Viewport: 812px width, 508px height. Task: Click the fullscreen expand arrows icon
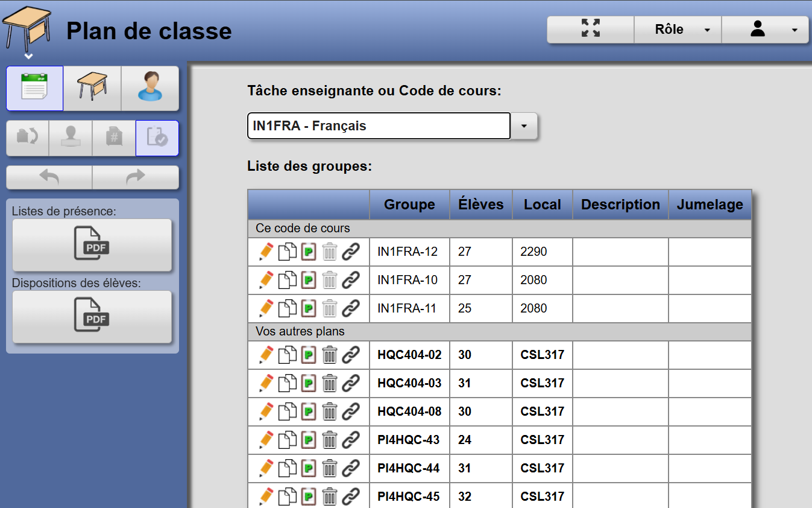coord(590,29)
